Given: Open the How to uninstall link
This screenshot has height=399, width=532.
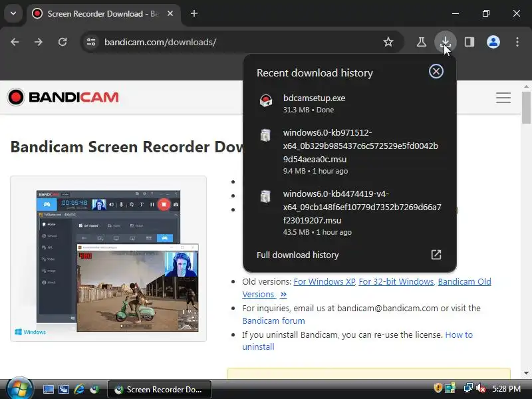Looking at the screenshot, I should pos(459,335).
